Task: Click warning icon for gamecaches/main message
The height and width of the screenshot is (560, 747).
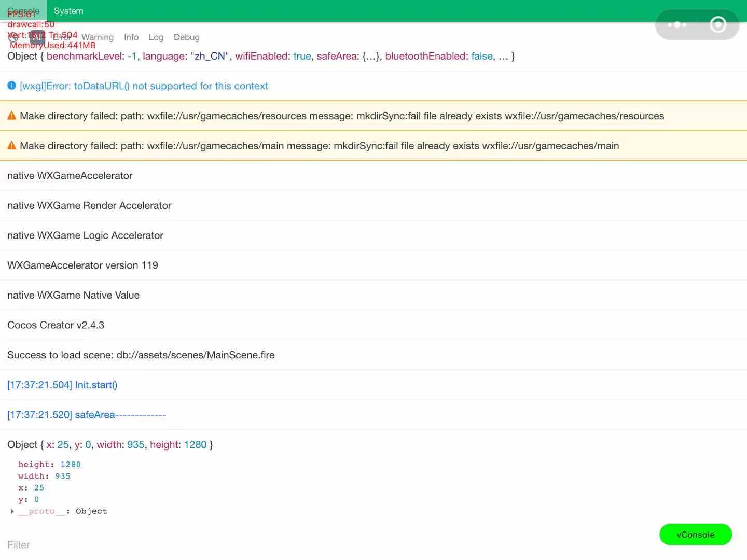Action: tap(11, 146)
